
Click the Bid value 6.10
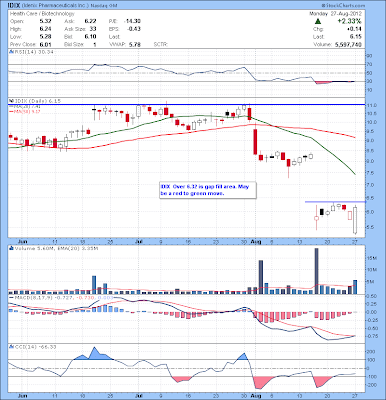coord(90,37)
